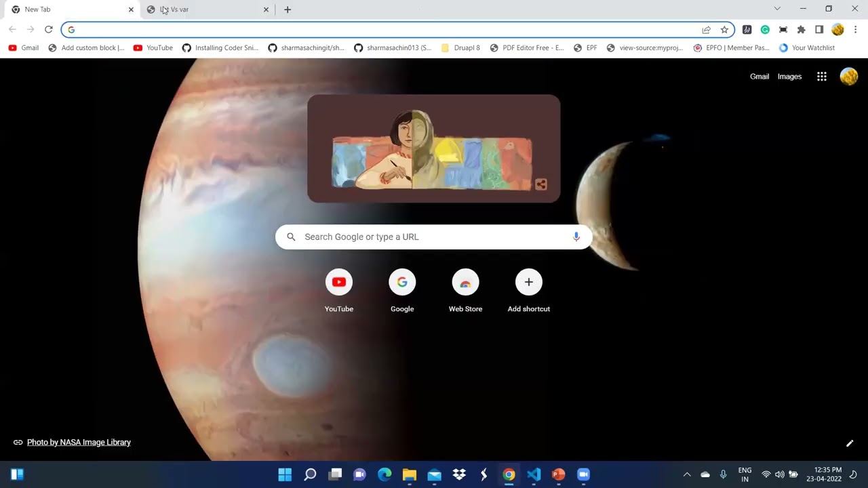
Task: Share the Google Doodle
Action: (540, 184)
